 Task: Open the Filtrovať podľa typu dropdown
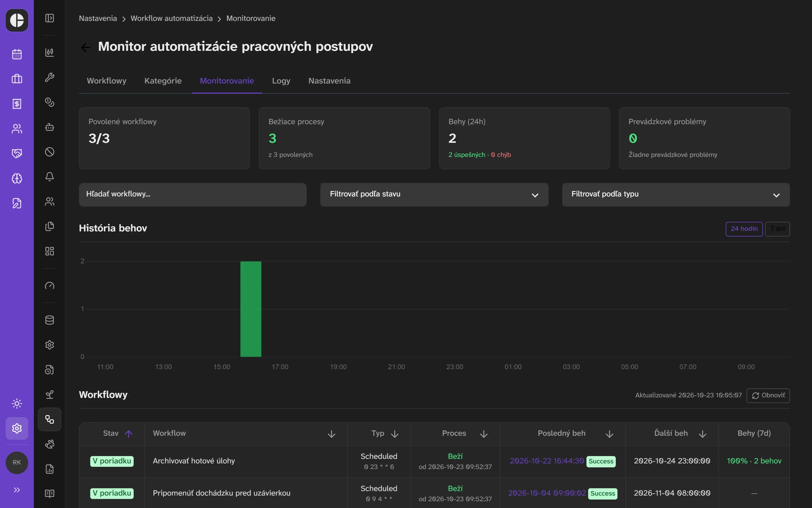[676, 194]
